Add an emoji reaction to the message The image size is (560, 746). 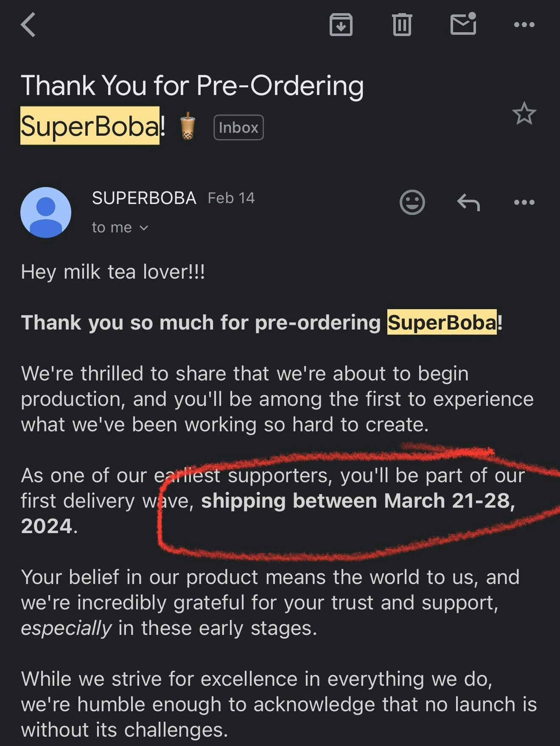pos(412,202)
